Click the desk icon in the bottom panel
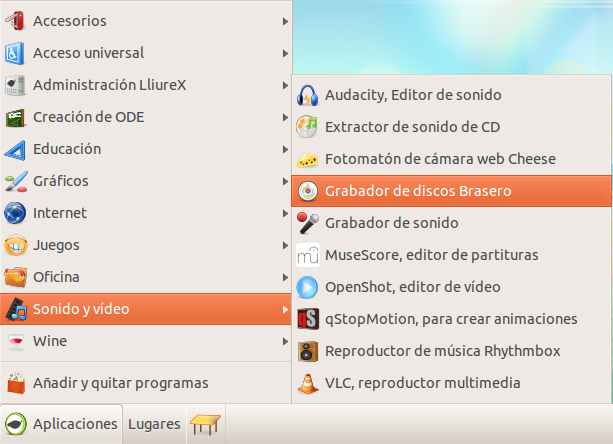The width and height of the screenshot is (613, 444). point(206,425)
